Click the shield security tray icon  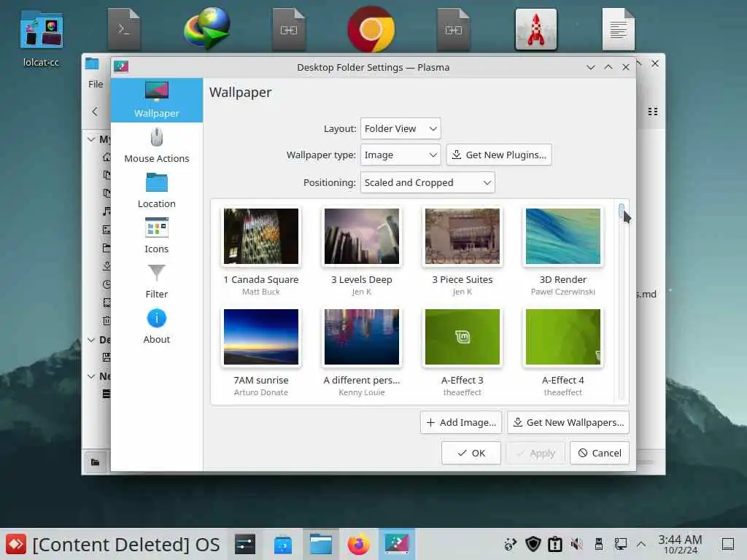coord(533,544)
